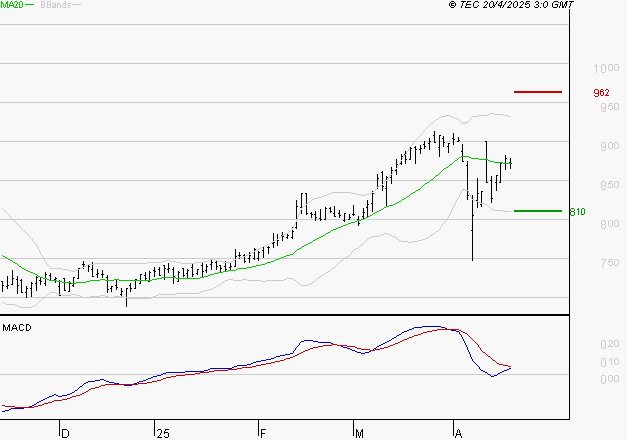Click the D month marker on time axis
The height and width of the screenshot is (440, 627).
coord(65,434)
